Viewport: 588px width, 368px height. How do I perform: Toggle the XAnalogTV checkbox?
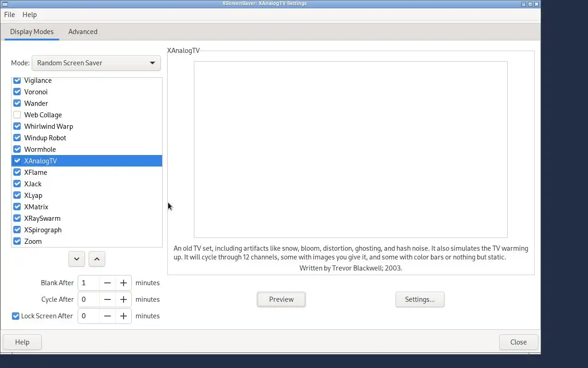pos(17,161)
